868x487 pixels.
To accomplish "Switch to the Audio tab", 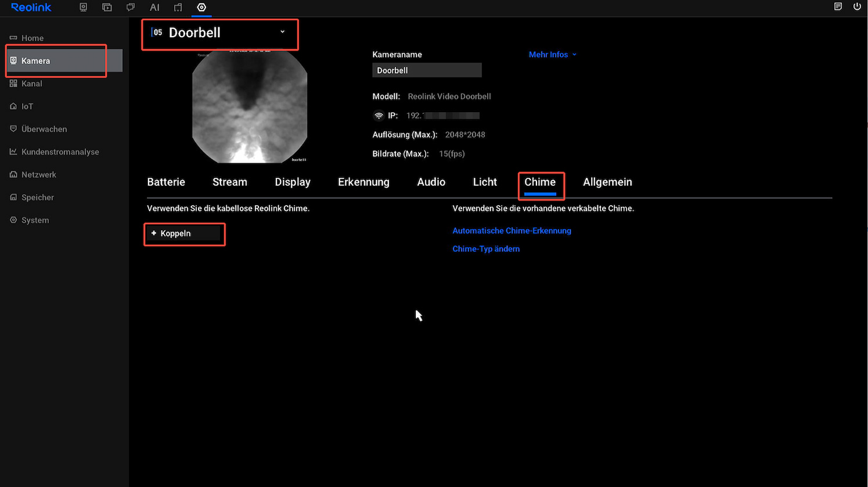I will tap(431, 182).
